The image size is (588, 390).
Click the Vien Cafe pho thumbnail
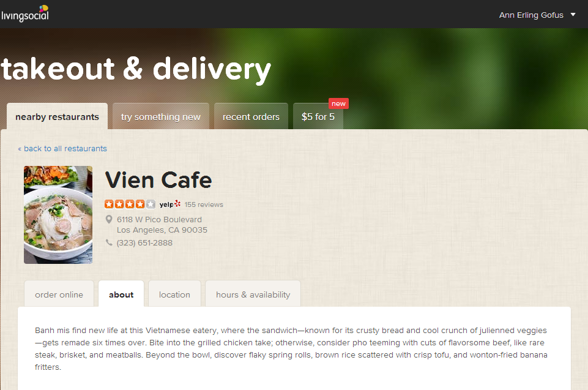pyautogui.click(x=58, y=215)
